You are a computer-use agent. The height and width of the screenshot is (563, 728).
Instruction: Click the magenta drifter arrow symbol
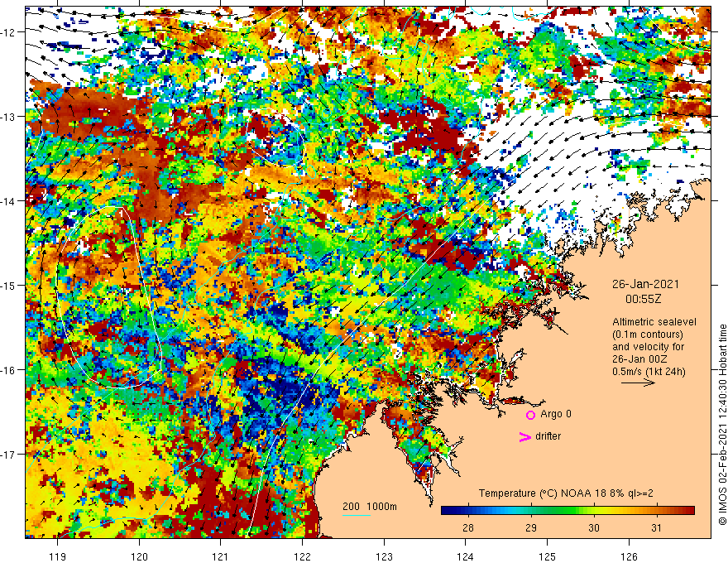pos(524,436)
